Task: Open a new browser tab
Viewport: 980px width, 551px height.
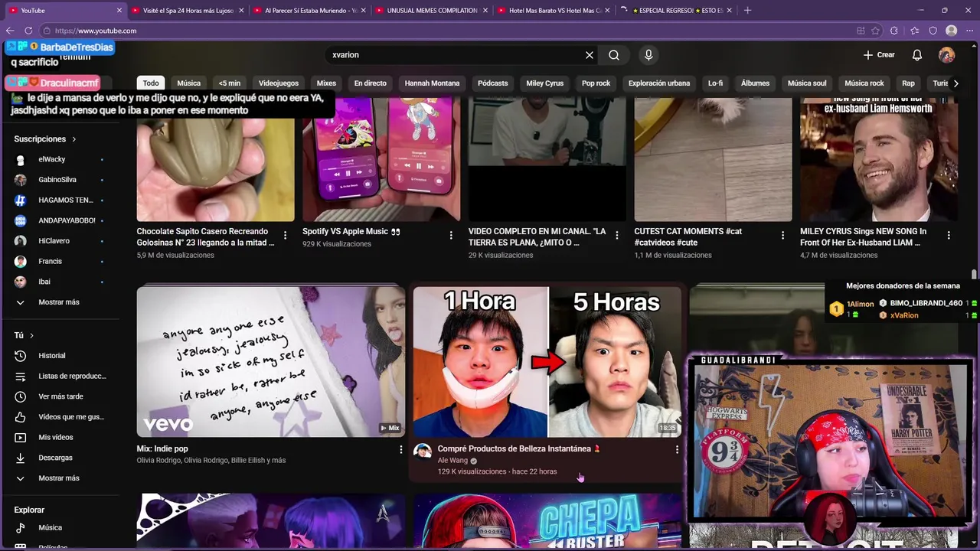Action: click(747, 10)
